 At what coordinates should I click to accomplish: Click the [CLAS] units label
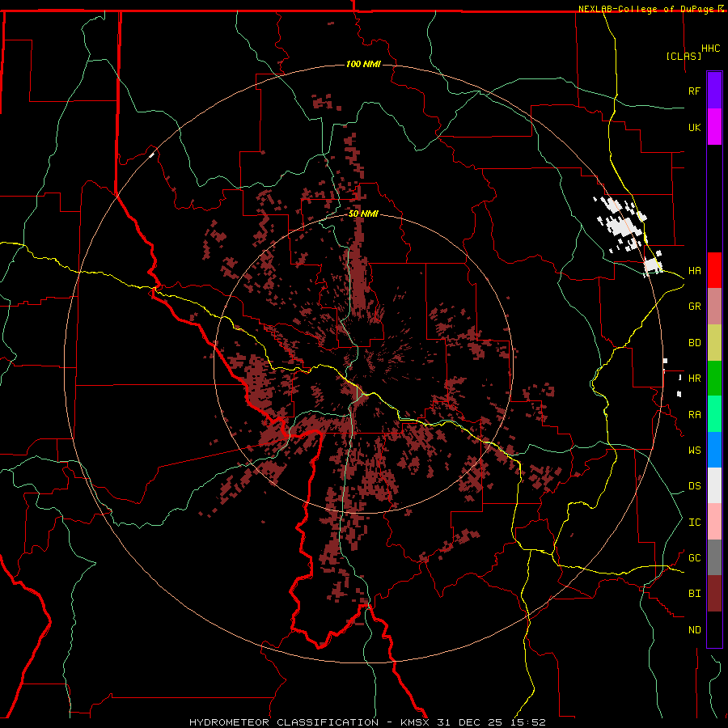click(x=684, y=56)
